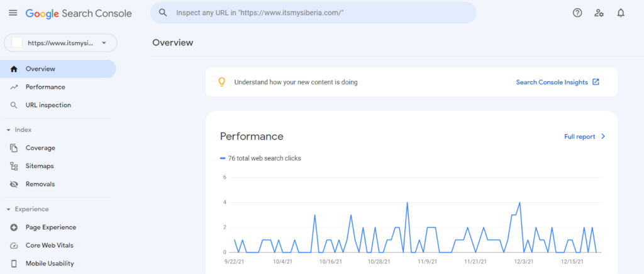
Task: Click the help question mark icon
Action: [x=577, y=13]
